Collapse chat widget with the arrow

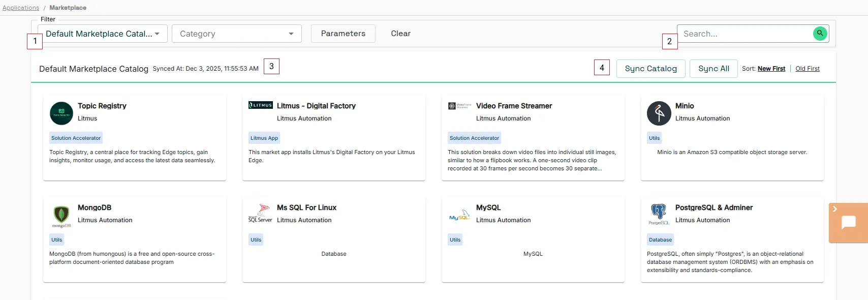tap(834, 209)
